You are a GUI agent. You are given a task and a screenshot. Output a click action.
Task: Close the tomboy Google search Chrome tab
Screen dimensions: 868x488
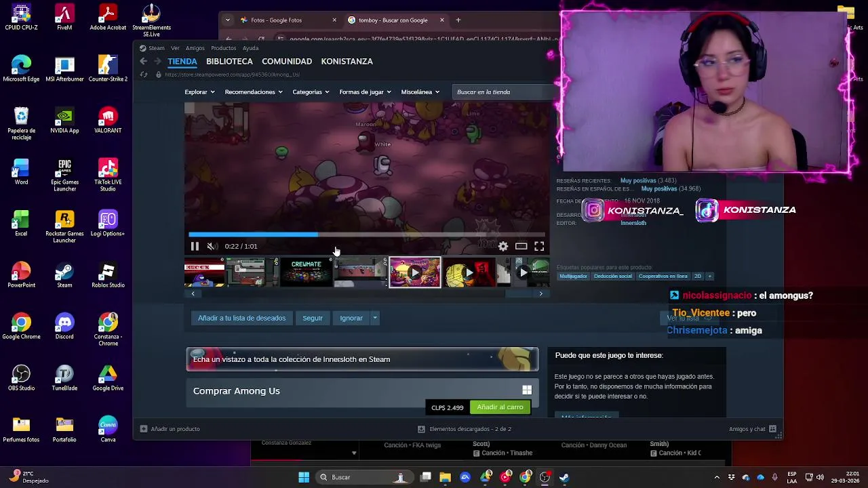(441, 20)
